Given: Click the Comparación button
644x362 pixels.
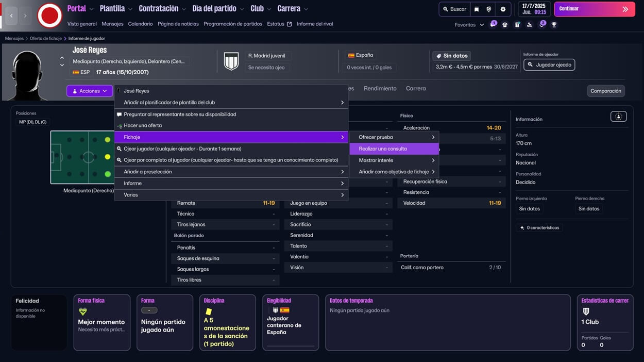Looking at the screenshot, I should [605, 91].
